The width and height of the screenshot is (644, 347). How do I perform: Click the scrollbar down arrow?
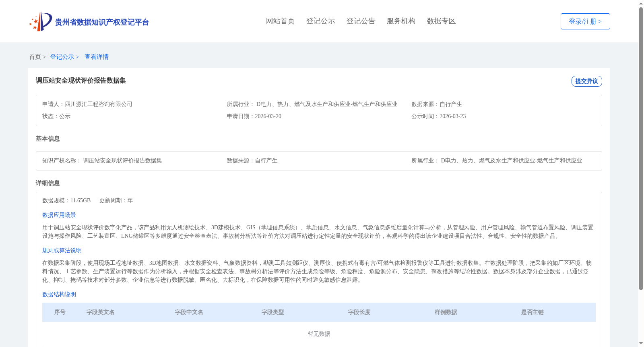click(x=641, y=343)
